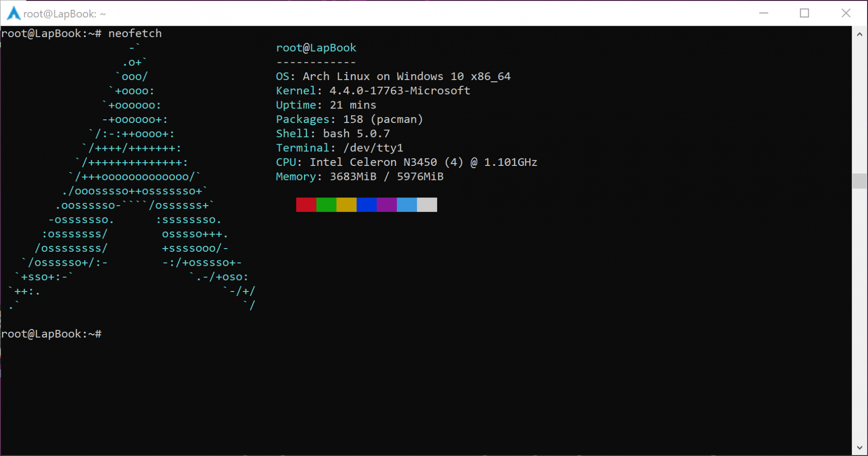
Task: Click the root@LapBook neofetch header
Action: pyautogui.click(x=316, y=47)
